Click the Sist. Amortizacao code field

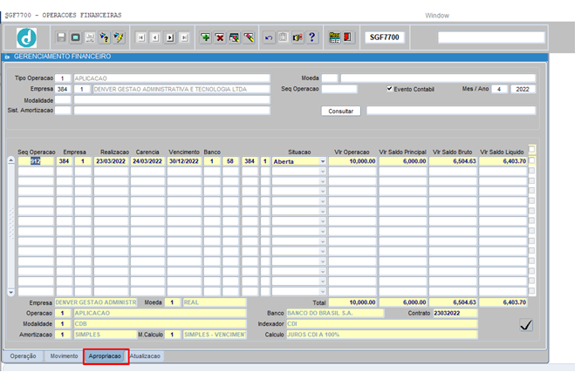coord(63,110)
